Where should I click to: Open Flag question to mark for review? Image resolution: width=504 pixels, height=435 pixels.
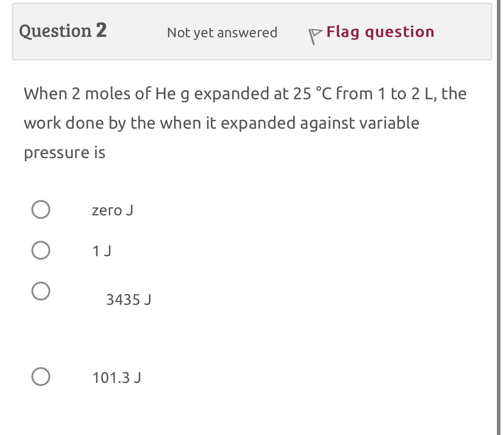pos(380,31)
